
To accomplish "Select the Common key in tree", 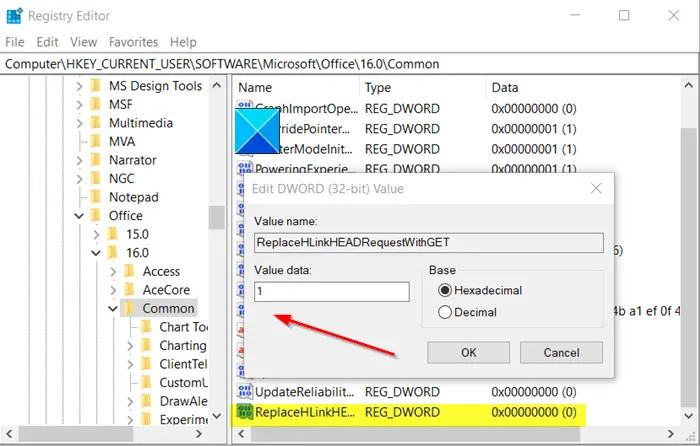I will (168, 308).
